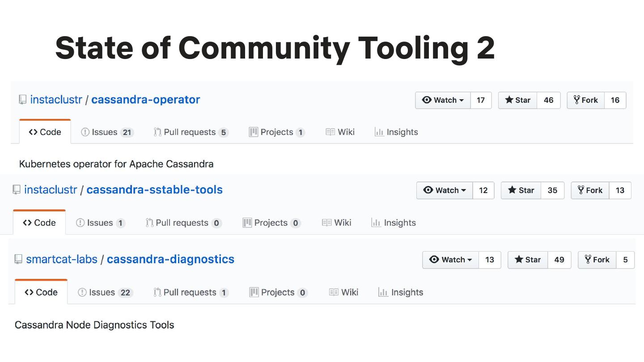Fork the cassandra-sstable-tools repository

click(590, 190)
